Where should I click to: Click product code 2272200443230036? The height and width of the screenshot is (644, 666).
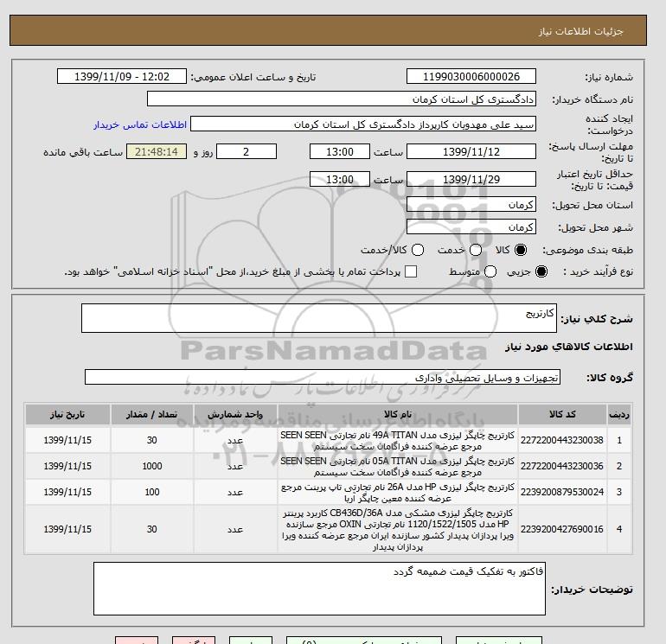tap(562, 466)
